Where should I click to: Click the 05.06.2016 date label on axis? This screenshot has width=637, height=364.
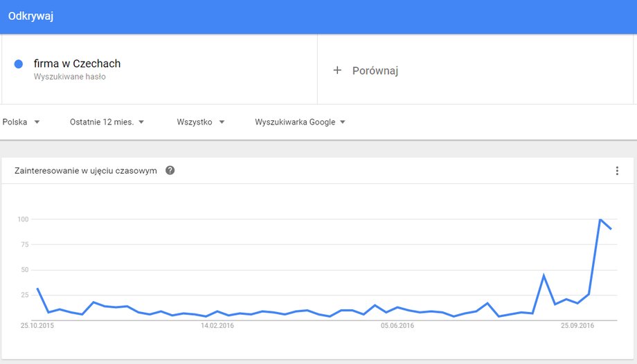click(x=397, y=325)
